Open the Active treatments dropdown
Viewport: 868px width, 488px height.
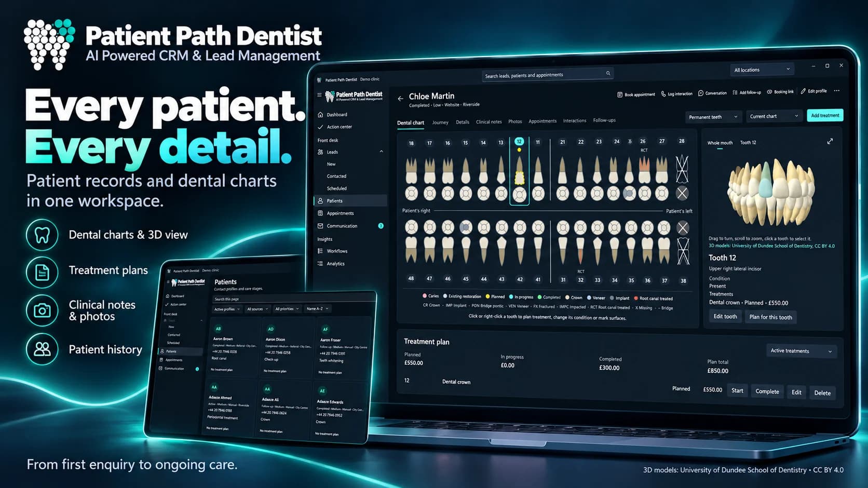[x=802, y=351]
